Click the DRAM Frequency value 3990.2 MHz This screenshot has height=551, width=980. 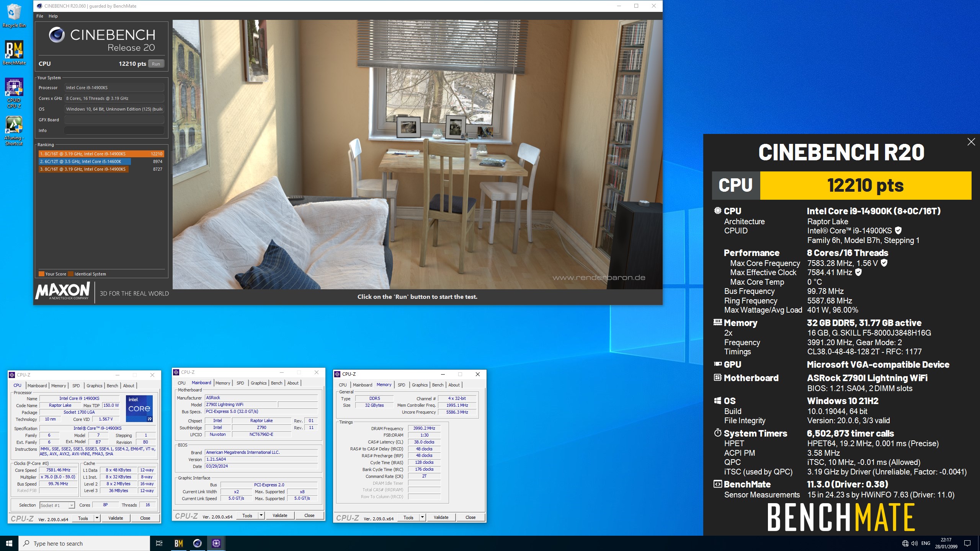coord(424,428)
